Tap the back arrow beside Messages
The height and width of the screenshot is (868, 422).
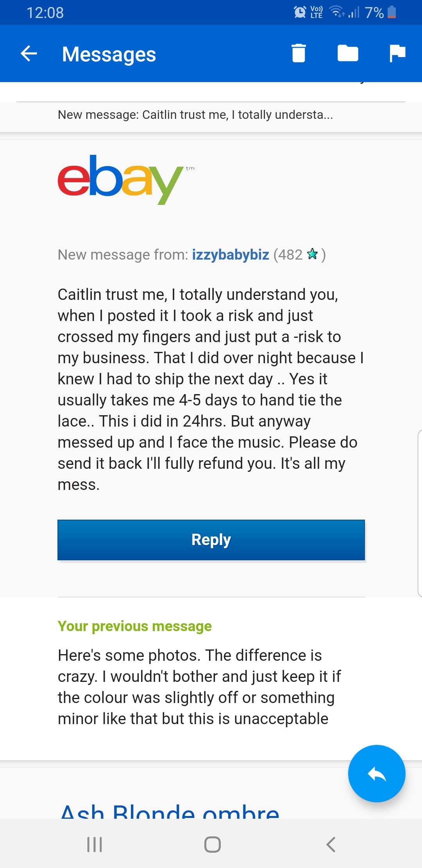pos(28,54)
